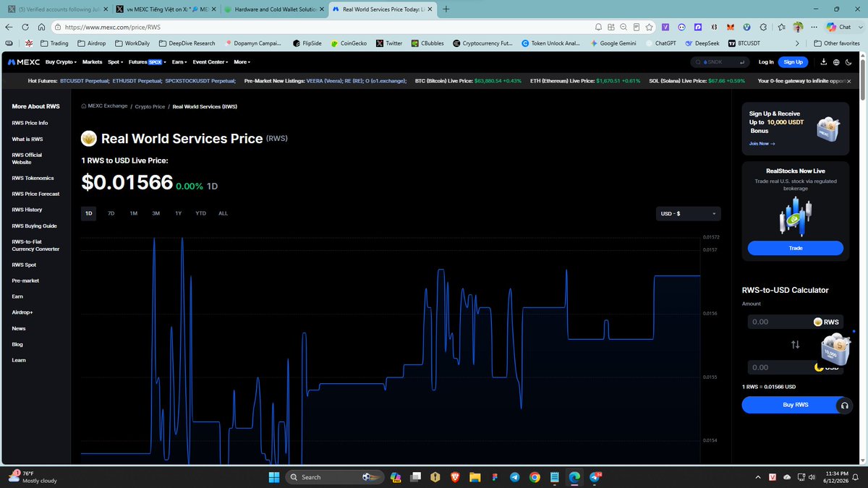Open the favorites list icon
This screenshot has width=868, height=488.
pos(782,27)
